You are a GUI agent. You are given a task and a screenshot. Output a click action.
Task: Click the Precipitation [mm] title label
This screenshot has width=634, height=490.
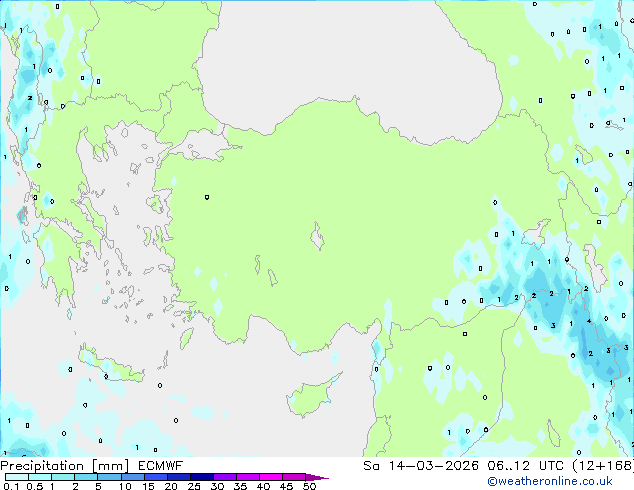point(65,466)
